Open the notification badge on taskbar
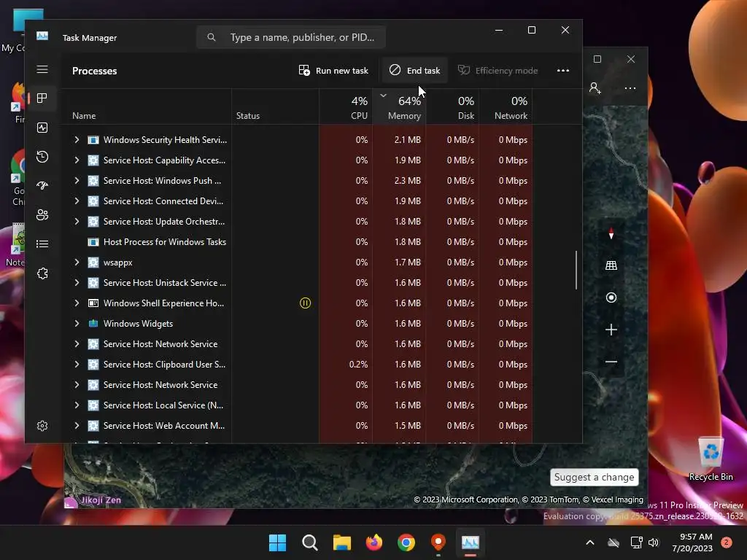This screenshot has width=747, height=560. pos(727,542)
